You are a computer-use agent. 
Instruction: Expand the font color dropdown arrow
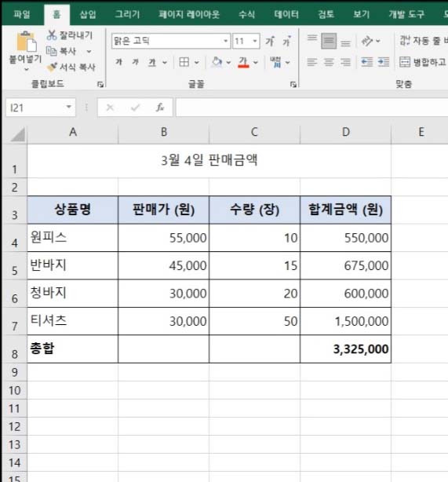(256, 63)
